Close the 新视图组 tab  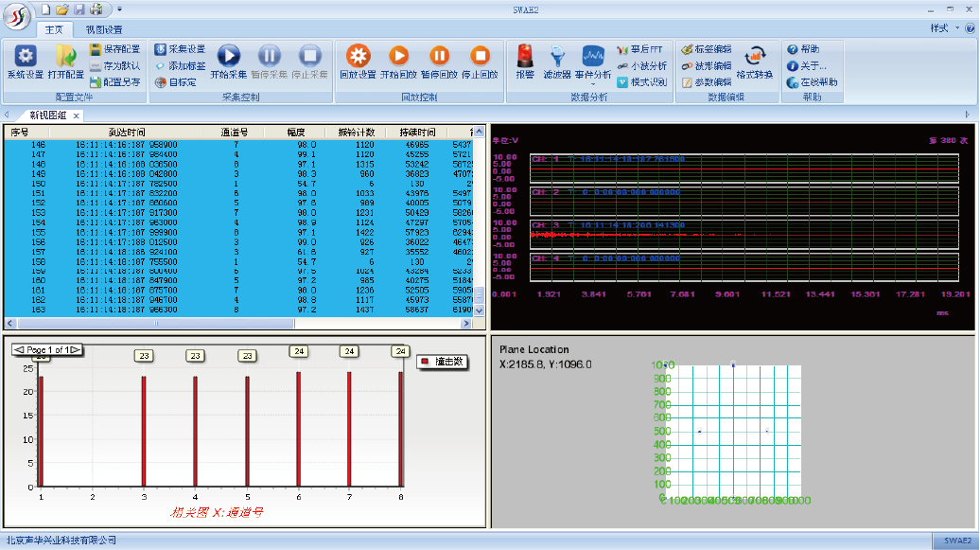tap(77, 115)
